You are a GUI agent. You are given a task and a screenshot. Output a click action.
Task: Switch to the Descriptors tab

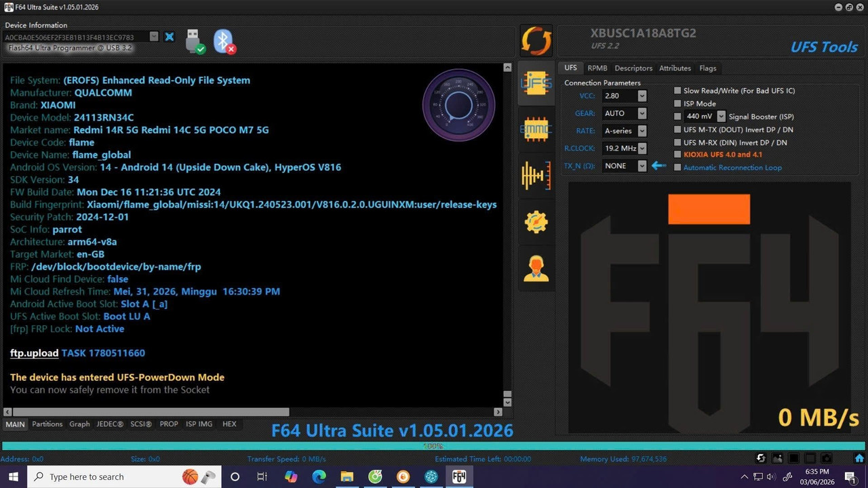click(633, 68)
